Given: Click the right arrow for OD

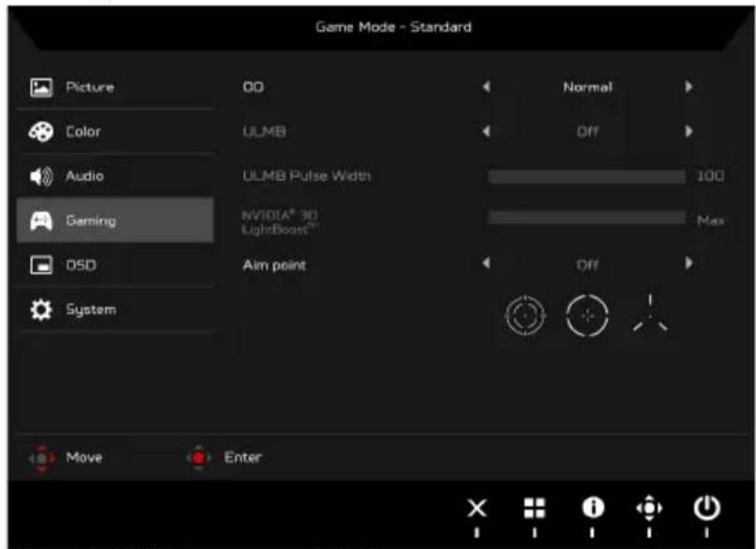Looking at the screenshot, I should pos(689,87).
